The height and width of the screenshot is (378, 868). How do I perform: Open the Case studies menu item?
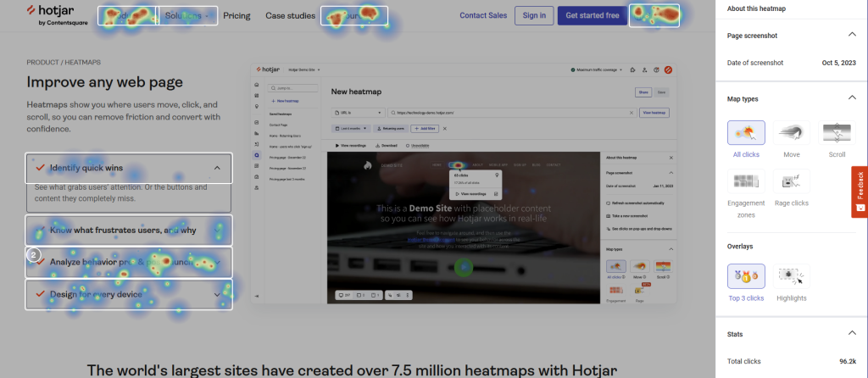[290, 15]
